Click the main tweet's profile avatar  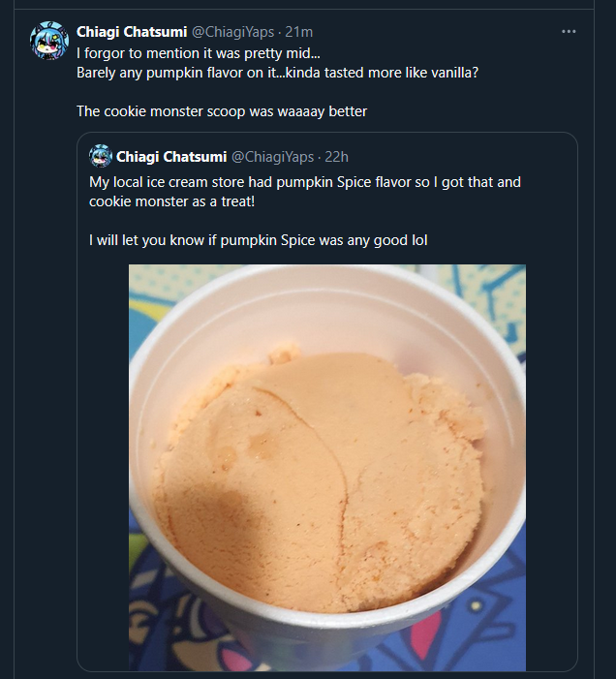[47, 42]
